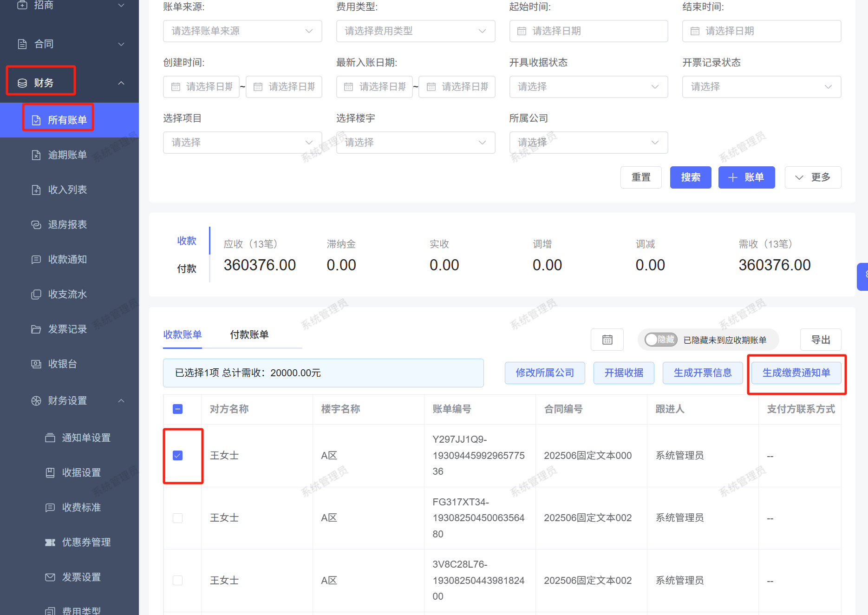Viewport: 868px width, 615px height.
Task: Open 收款通知 via its sidebar icon
Action: click(36, 260)
